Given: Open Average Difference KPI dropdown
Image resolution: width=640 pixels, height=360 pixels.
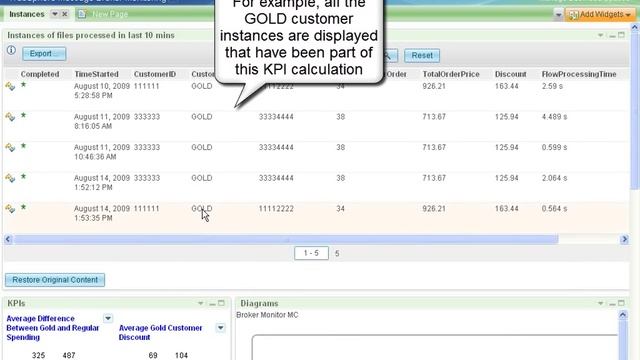Looking at the screenshot, I should coord(108,318).
